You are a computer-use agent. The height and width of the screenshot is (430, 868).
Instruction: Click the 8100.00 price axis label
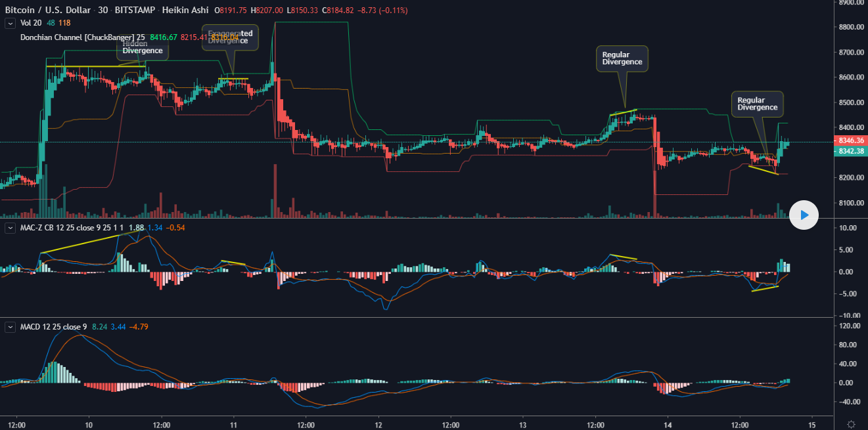coord(851,203)
